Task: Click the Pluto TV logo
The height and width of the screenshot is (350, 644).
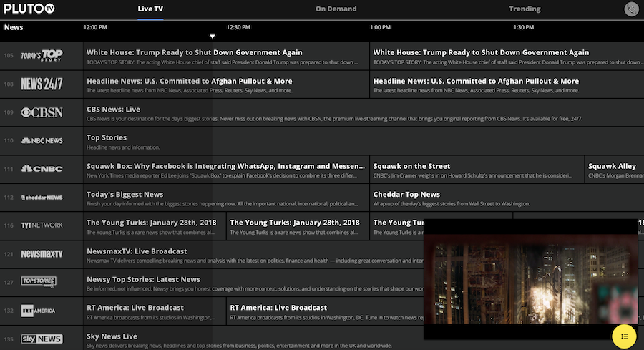Action: (x=29, y=9)
